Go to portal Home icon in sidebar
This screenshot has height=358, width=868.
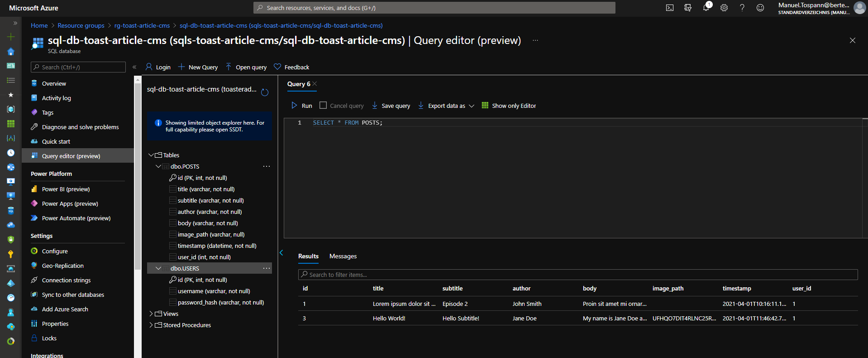[11, 51]
